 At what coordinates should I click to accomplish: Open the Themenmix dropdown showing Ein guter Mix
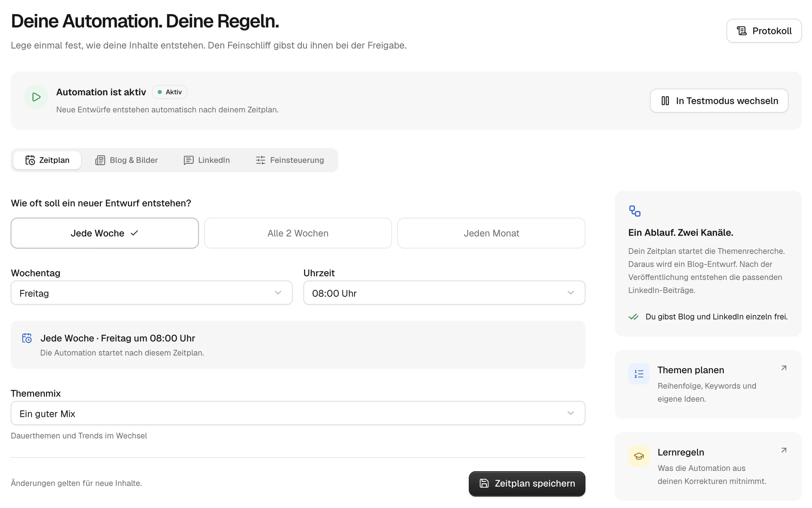pyautogui.click(x=298, y=413)
